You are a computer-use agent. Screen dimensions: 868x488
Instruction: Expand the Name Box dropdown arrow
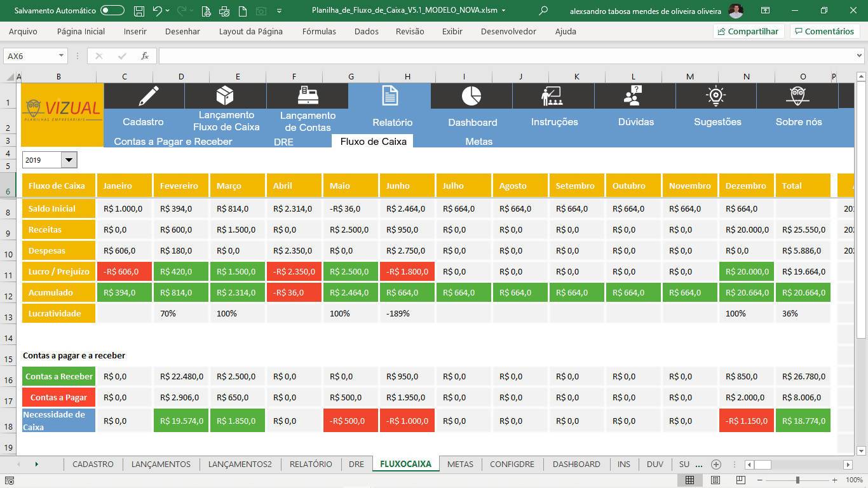click(x=61, y=56)
